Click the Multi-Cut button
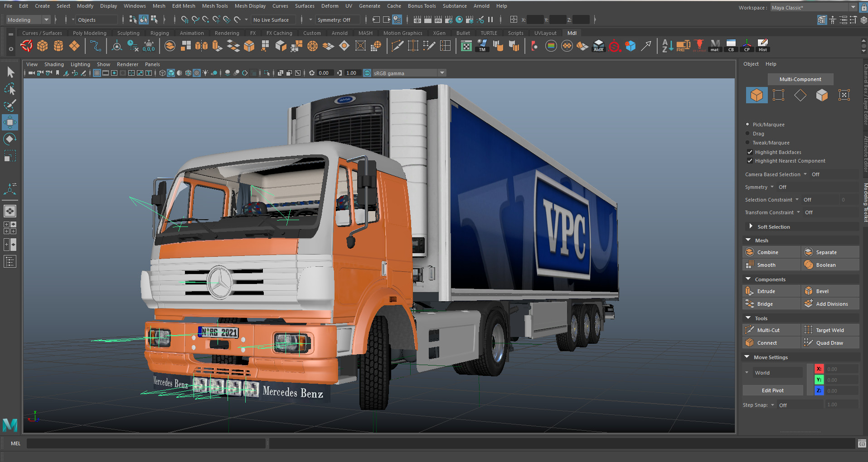The height and width of the screenshot is (462, 868). [x=771, y=330]
